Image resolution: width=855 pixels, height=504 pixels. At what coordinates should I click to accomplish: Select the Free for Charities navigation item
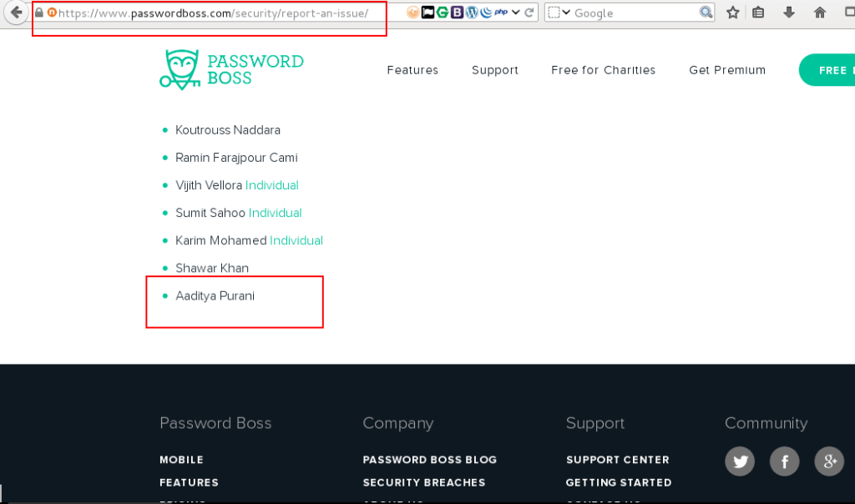603,70
